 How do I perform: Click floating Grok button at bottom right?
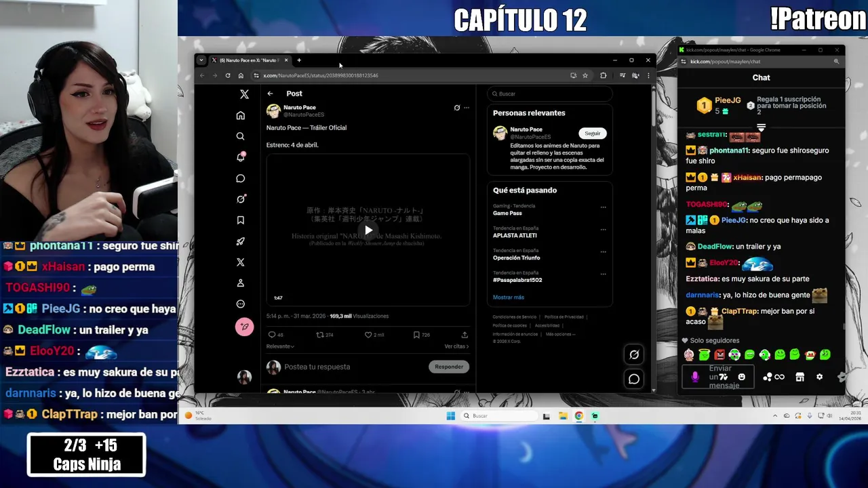(x=634, y=354)
